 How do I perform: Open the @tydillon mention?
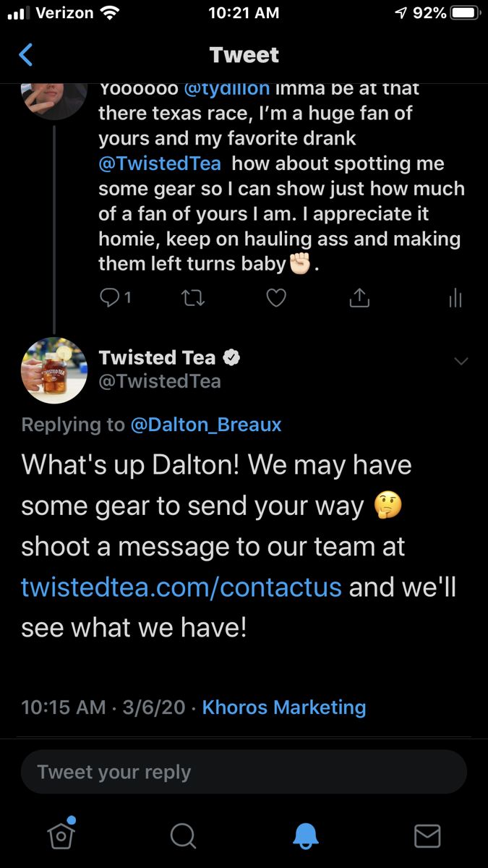pyautogui.click(x=227, y=90)
